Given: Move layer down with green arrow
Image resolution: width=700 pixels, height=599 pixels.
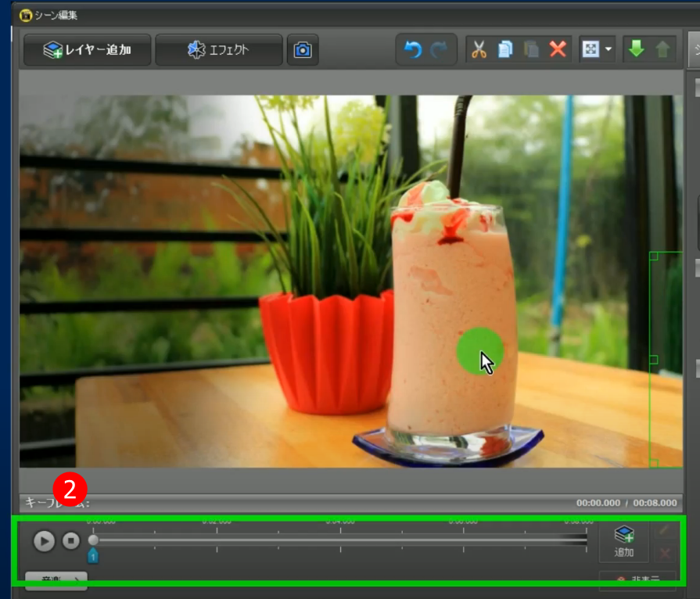Looking at the screenshot, I should coord(636,50).
